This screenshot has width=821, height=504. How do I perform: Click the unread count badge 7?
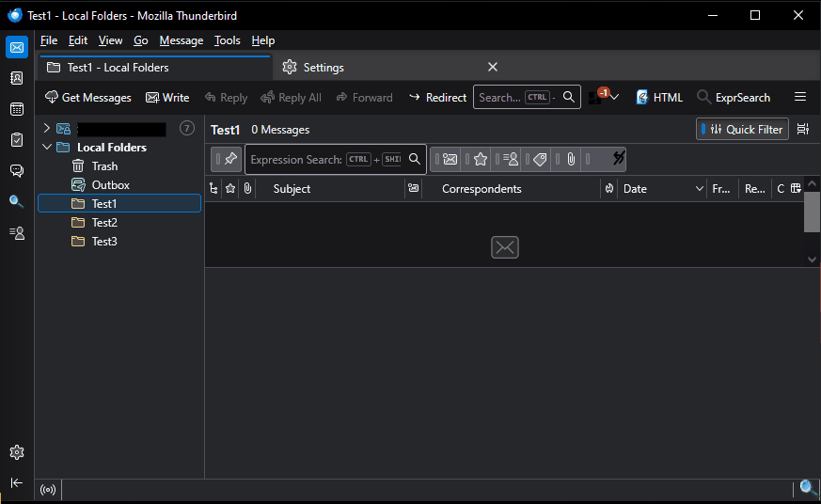[x=187, y=128]
